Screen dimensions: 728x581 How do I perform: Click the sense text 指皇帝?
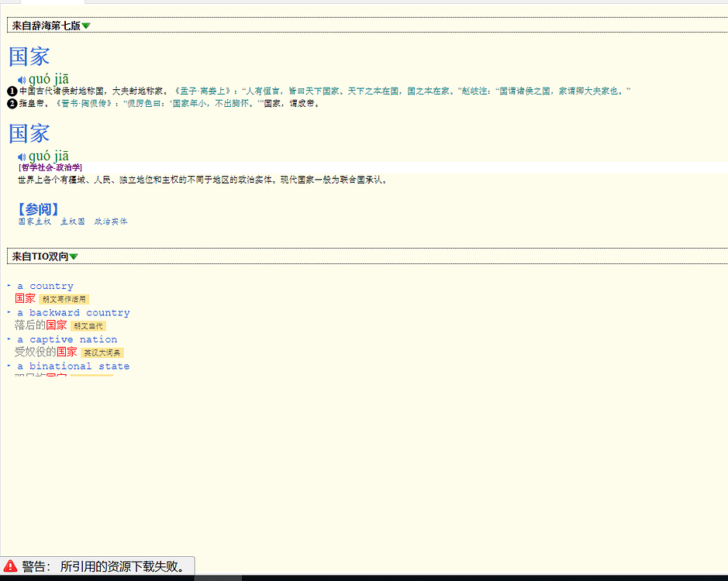34,104
